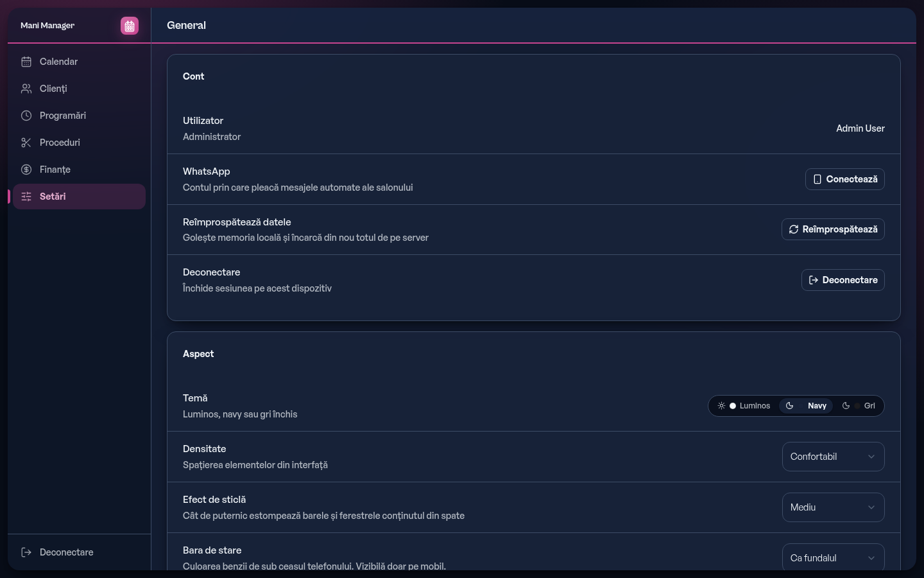Click the Reîmprospătează button

pos(833,229)
